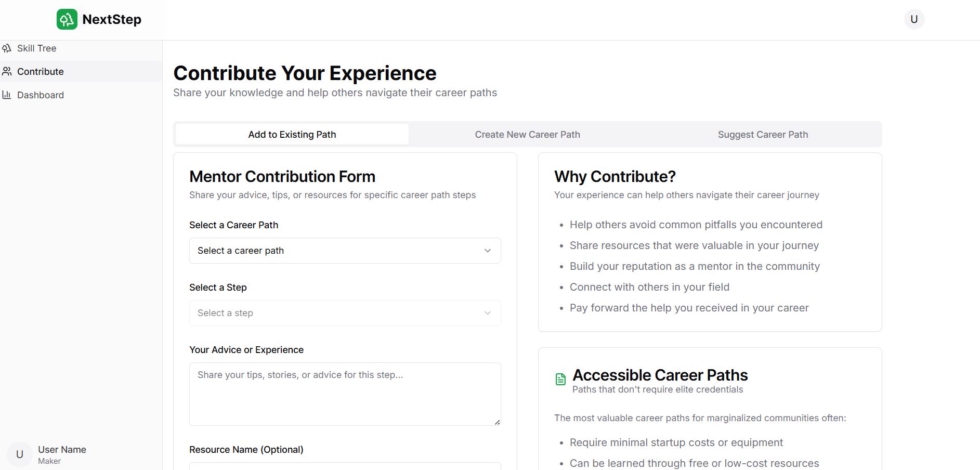Click the Skill Tree sidebar icon
This screenshot has width=980, height=470.
(x=7, y=48)
